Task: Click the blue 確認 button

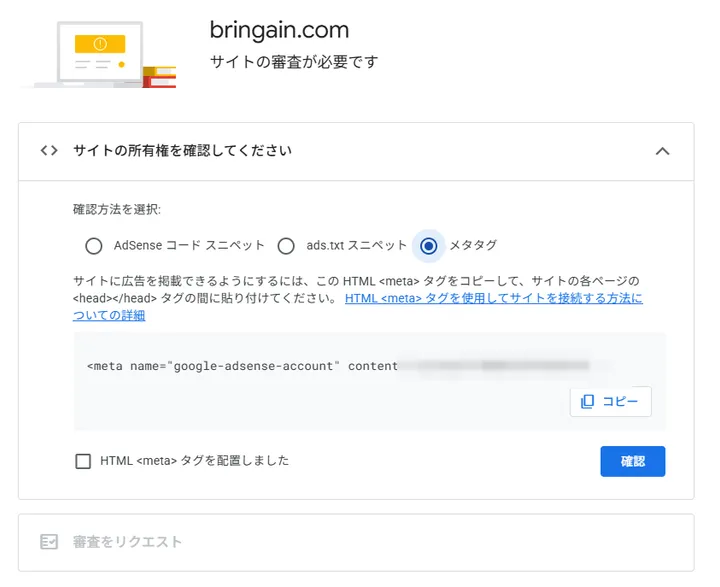Action: pyautogui.click(x=632, y=461)
